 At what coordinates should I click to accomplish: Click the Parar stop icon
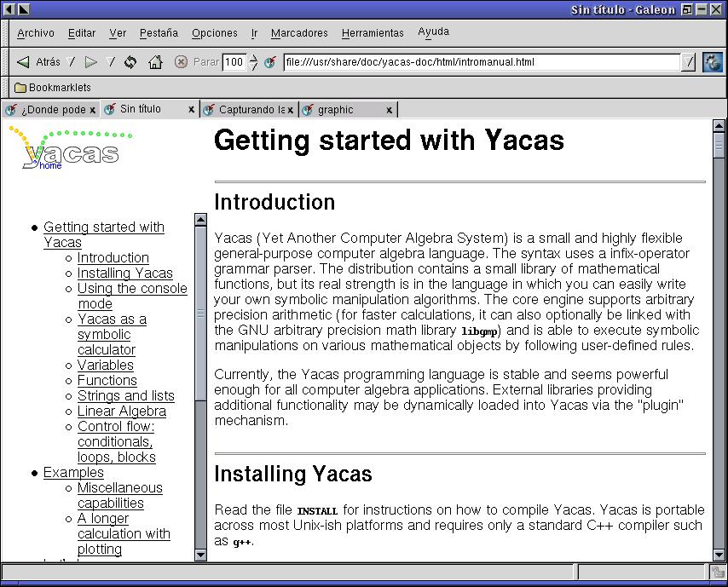(181, 62)
